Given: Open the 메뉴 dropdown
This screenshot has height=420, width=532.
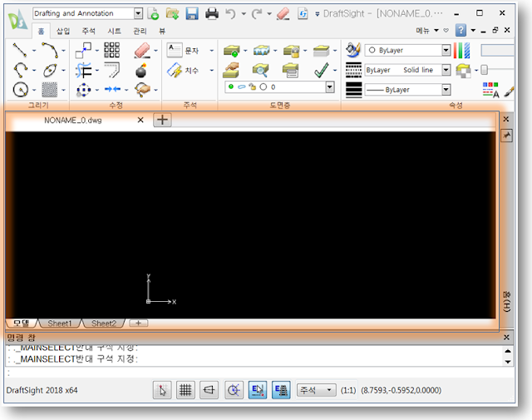Looking at the screenshot, I should 426,31.
